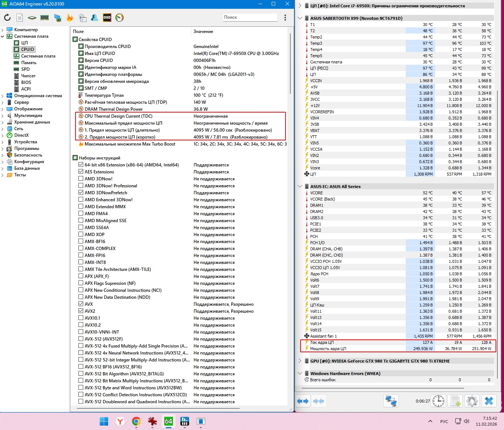
Task: Switch input language via РУС indicator
Action: (444, 421)
